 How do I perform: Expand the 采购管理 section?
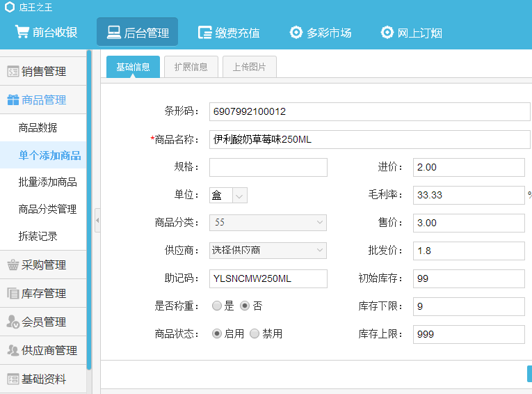coord(43,265)
